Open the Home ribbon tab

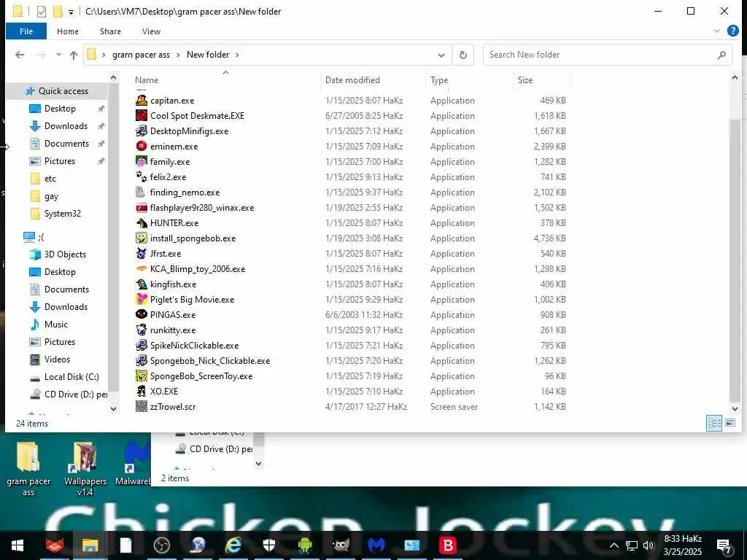pyautogui.click(x=68, y=31)
